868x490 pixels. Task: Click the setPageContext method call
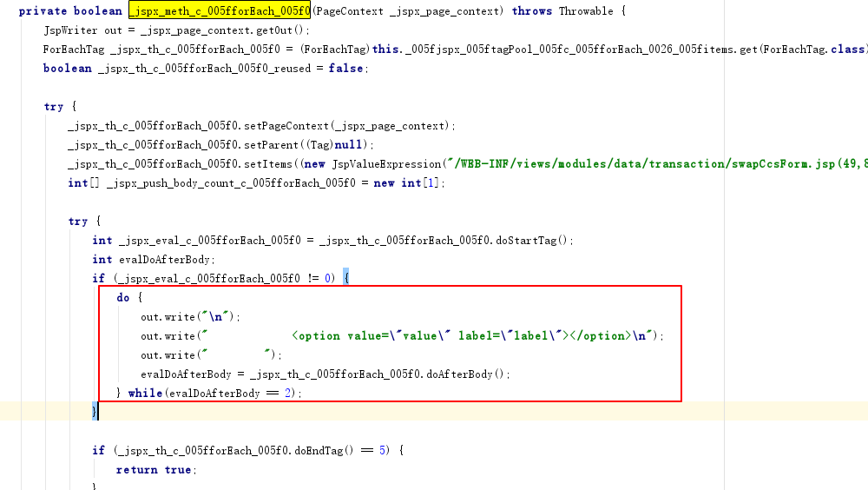(x=286, y=126)
